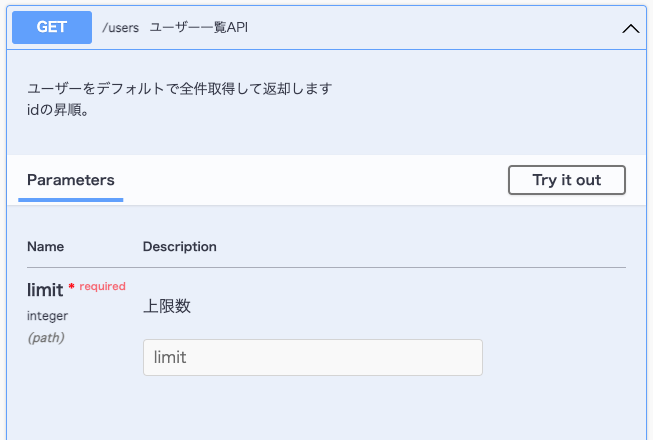Click the Name column header

click(45, 246)
